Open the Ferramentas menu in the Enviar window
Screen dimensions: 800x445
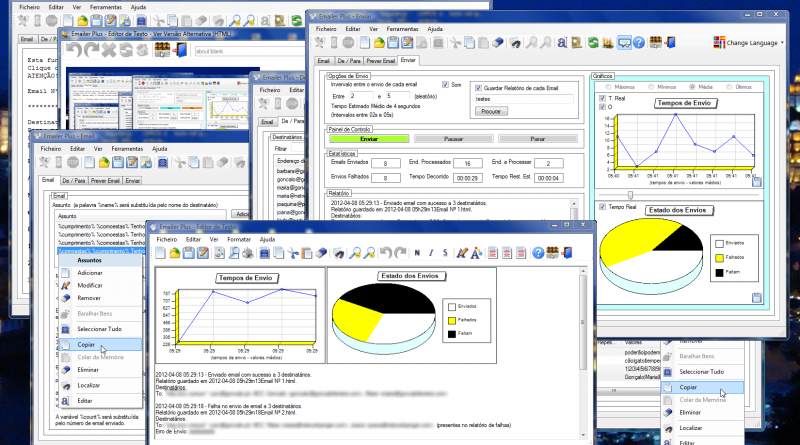[403, 29]
